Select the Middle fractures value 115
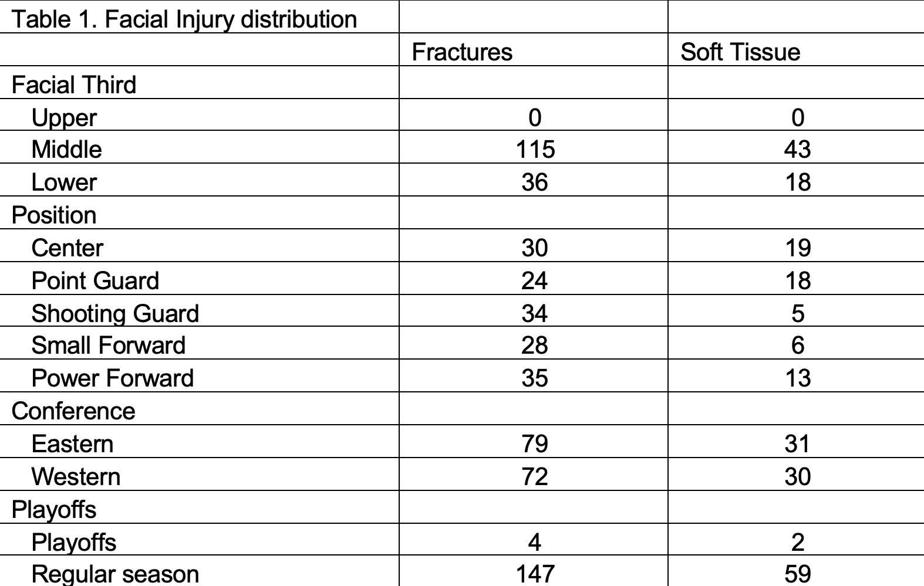The width and height of the screenshot is (924, 586). pos(535,150)
